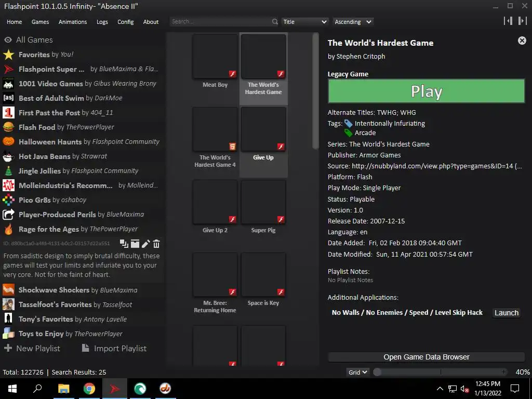Image resolution: width=532 pixels, height=399 pixels.
Task: Switch to the Games tab
Action: click(x=40, y=22)
